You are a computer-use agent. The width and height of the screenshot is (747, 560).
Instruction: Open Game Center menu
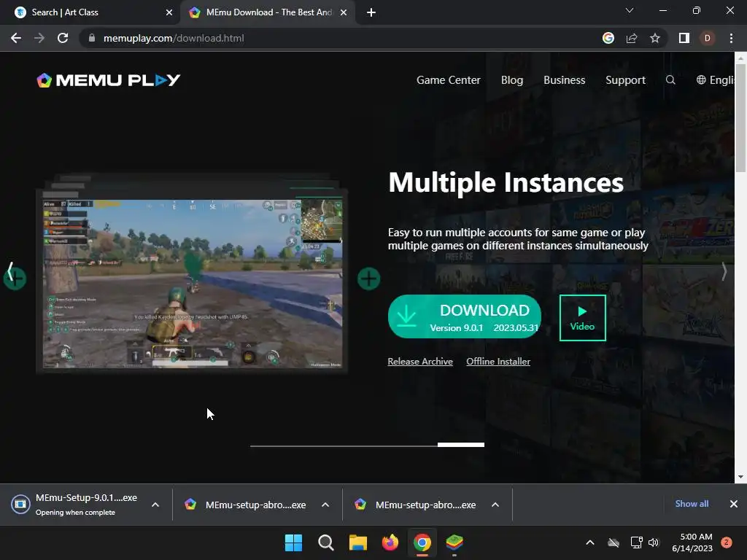449,80
